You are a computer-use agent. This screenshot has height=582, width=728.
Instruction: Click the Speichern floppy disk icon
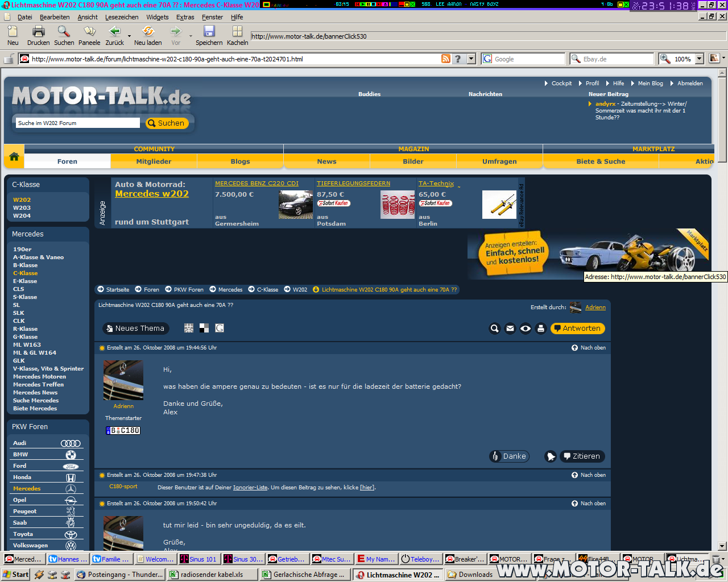tap(209, 31)
